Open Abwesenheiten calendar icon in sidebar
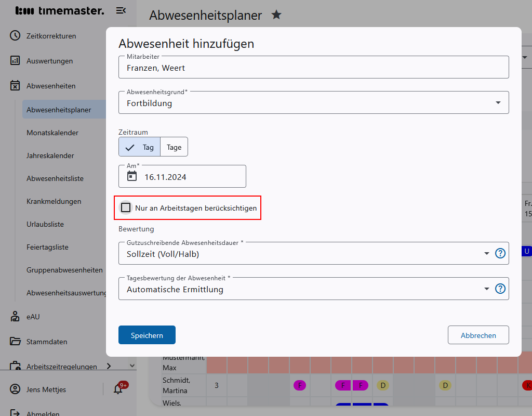This screenshot has height=416, width=532. tap(14, 86)
